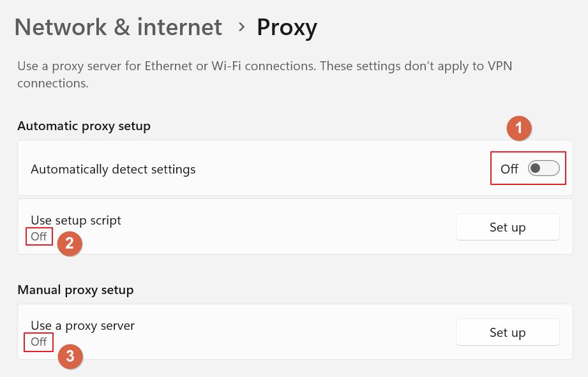
Task: Select the Automatically detect settings row label
Action: pyautogui.click(x=113, y=170)
